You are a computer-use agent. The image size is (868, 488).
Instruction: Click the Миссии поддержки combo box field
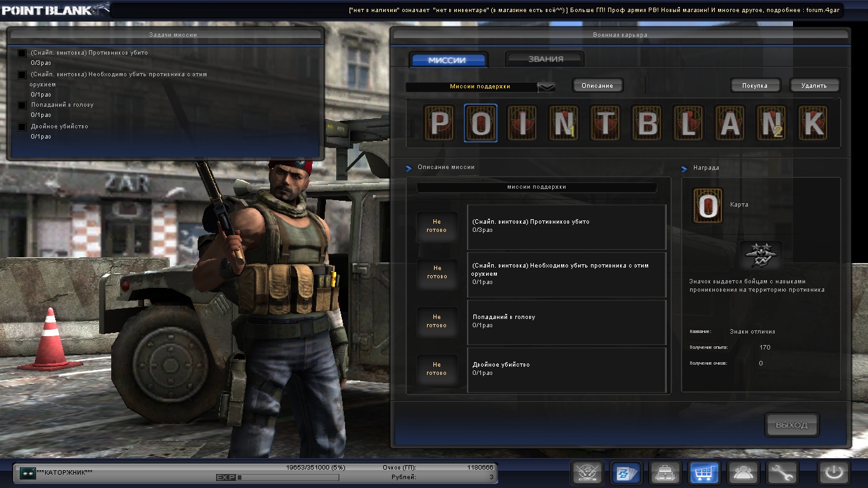(x=480, y=87)
